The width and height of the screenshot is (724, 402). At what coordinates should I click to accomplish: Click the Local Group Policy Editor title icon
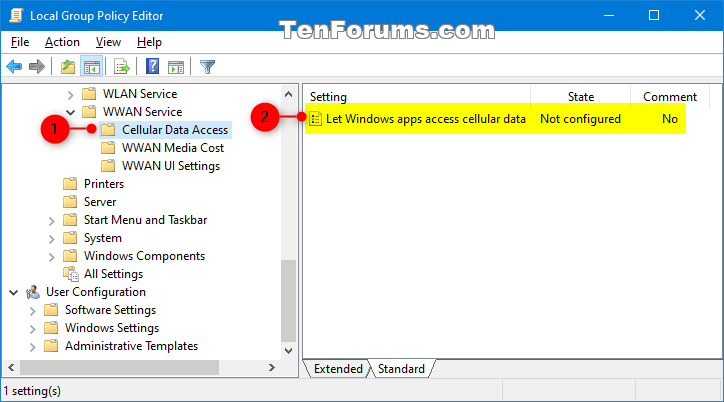tap(16, 16)
